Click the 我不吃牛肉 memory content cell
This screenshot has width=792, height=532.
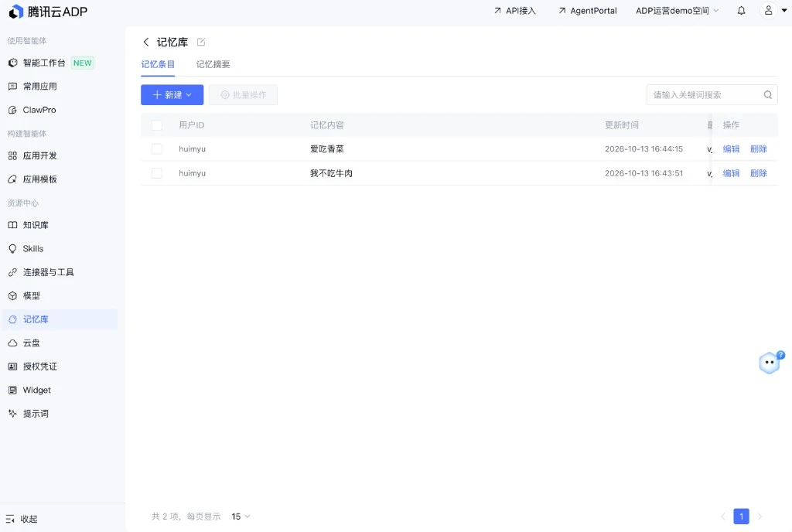pyautogui.click(x=331, y=173)
